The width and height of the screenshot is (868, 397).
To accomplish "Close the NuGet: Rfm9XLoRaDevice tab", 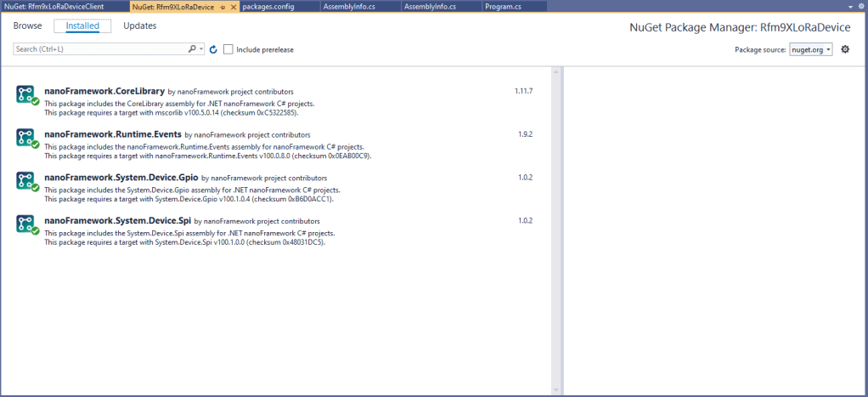I will point(234,6).
